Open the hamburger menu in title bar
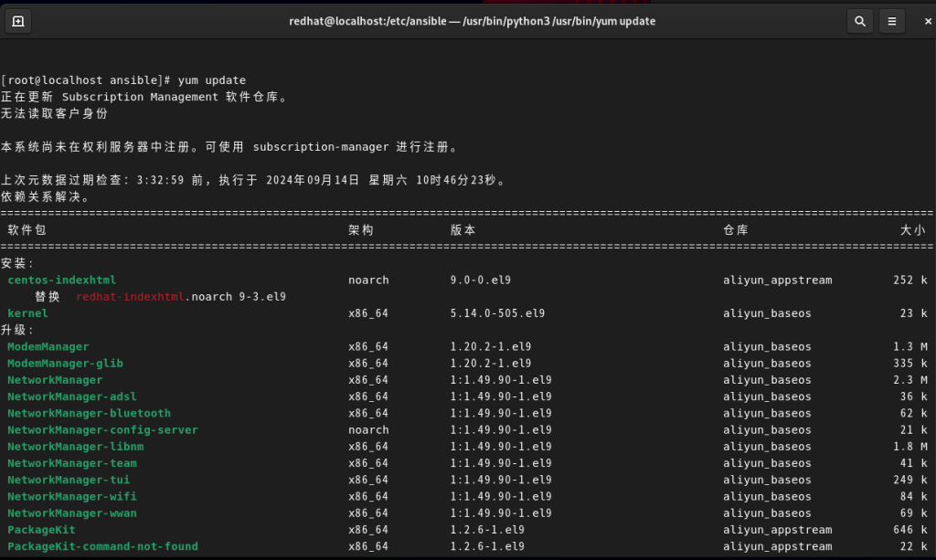Viewport: 936px width, 560px height. click(x=892, y=21)
